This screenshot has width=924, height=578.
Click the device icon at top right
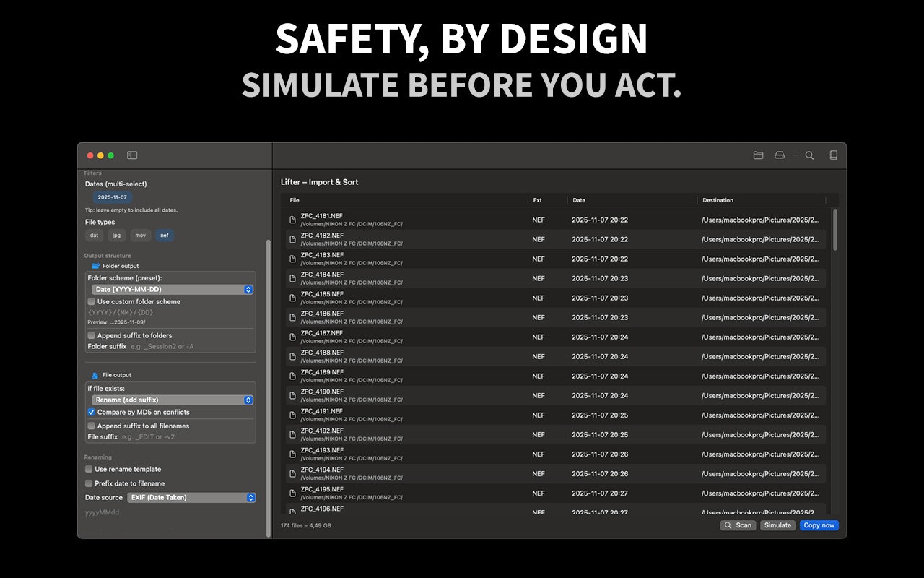[x=832, y=155]
